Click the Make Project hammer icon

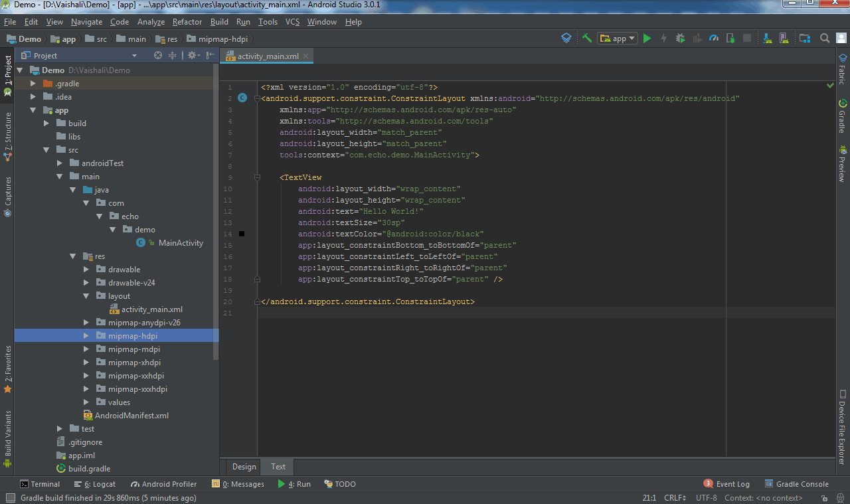point(587,39)
